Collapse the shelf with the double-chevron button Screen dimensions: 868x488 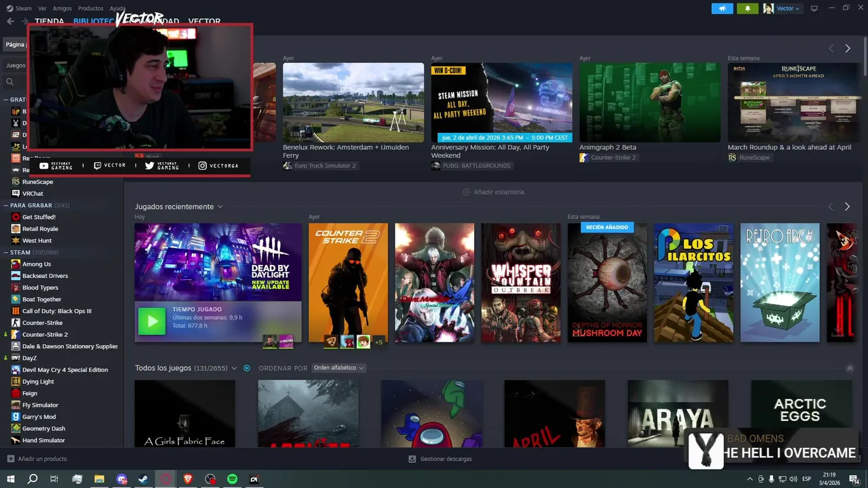850,368
